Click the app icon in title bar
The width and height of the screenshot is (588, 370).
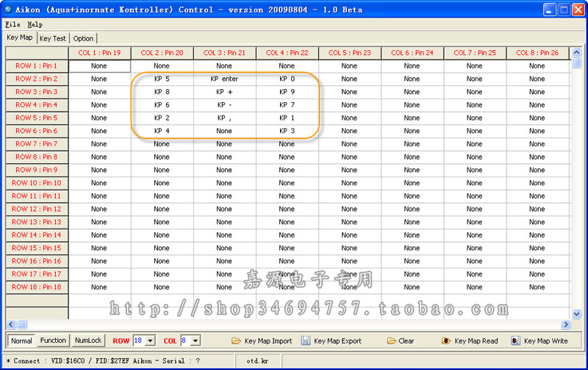pyautogui.click(x=8, y=10)
